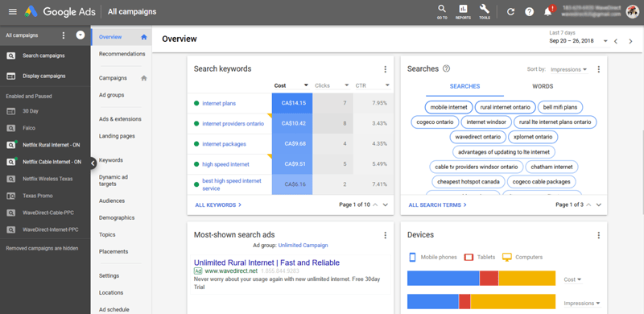This screenshot has height=314, width=644.
Task: Go to next page of Searches
Action: [599, 205]
